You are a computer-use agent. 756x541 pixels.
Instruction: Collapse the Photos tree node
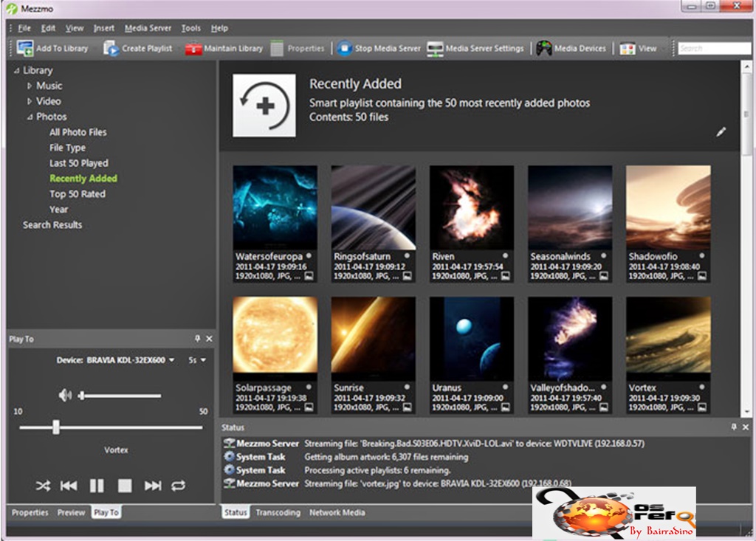(30, 117)
